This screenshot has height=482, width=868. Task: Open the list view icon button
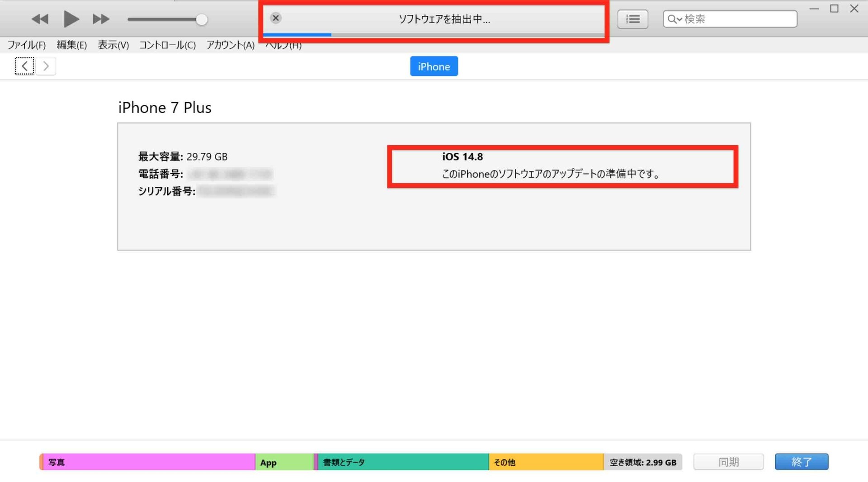click(632, 19)
